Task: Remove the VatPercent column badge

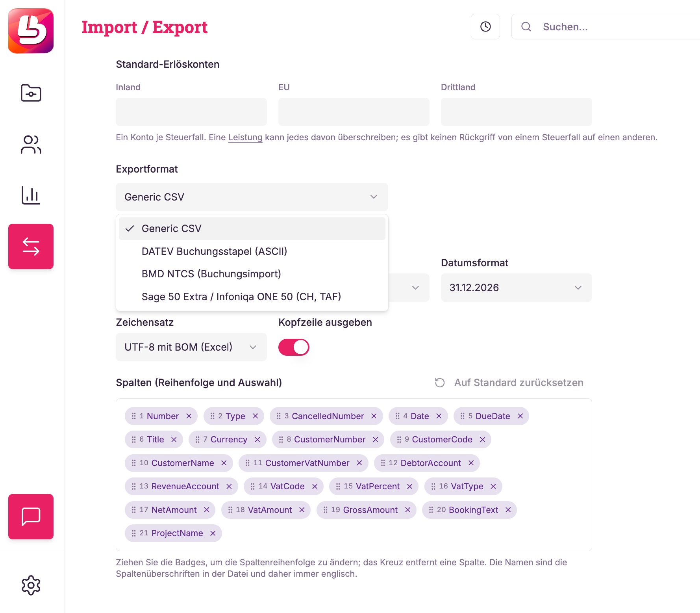Action: [x=410, y=487]
